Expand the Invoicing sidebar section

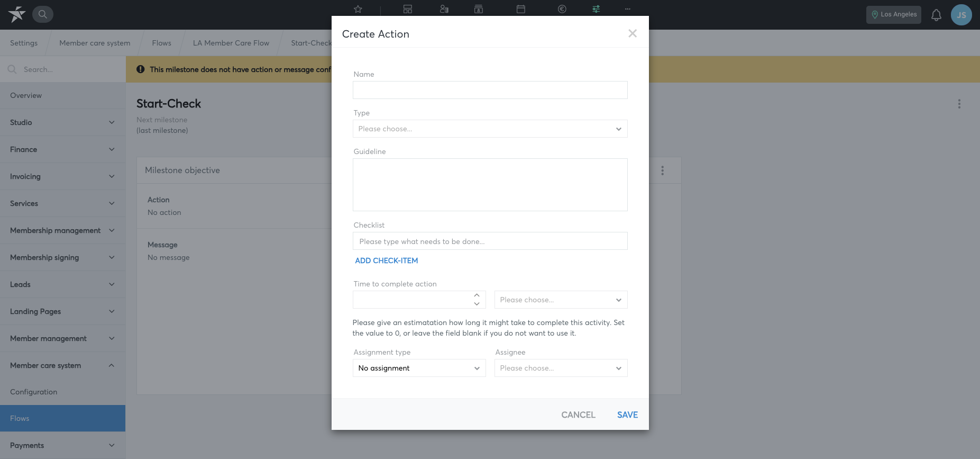[x=62, y=176]
